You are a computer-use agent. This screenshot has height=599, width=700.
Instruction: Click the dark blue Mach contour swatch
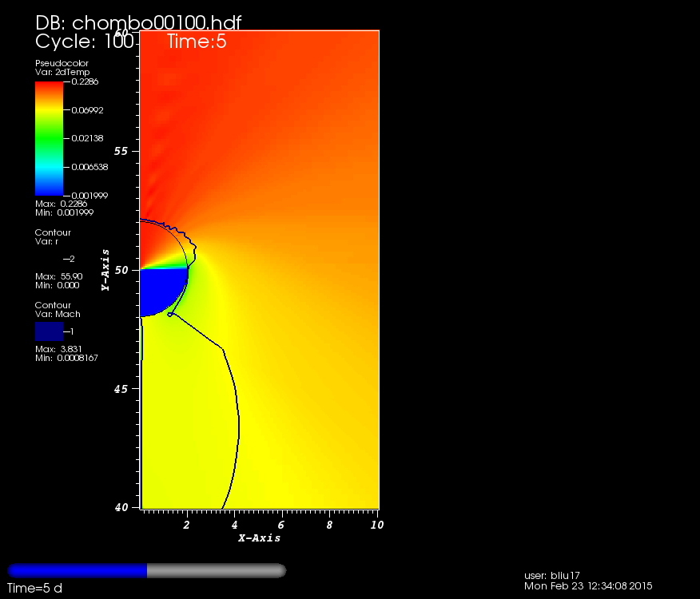point(49,331)
